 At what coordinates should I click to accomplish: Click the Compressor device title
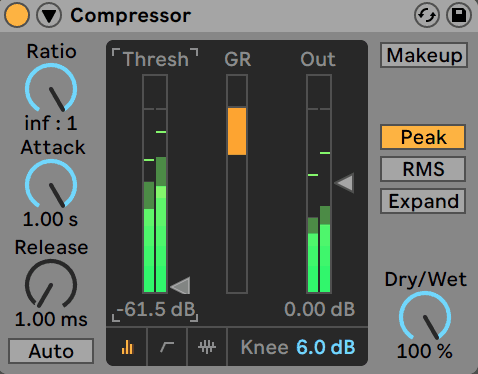[131, 16]
